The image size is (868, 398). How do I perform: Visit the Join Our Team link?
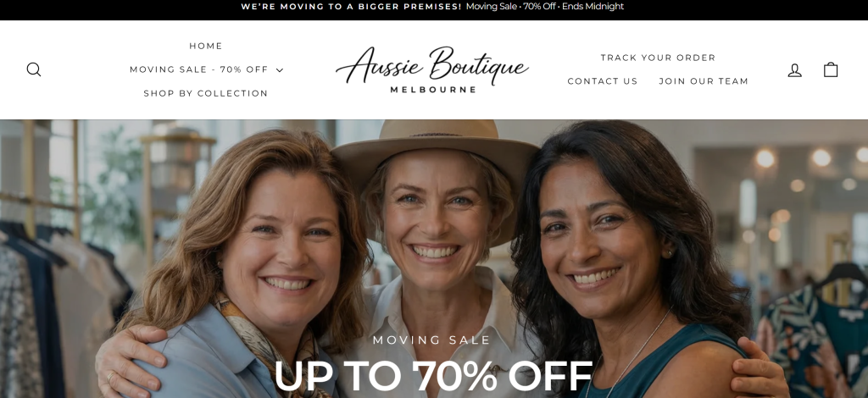(703, 81)
